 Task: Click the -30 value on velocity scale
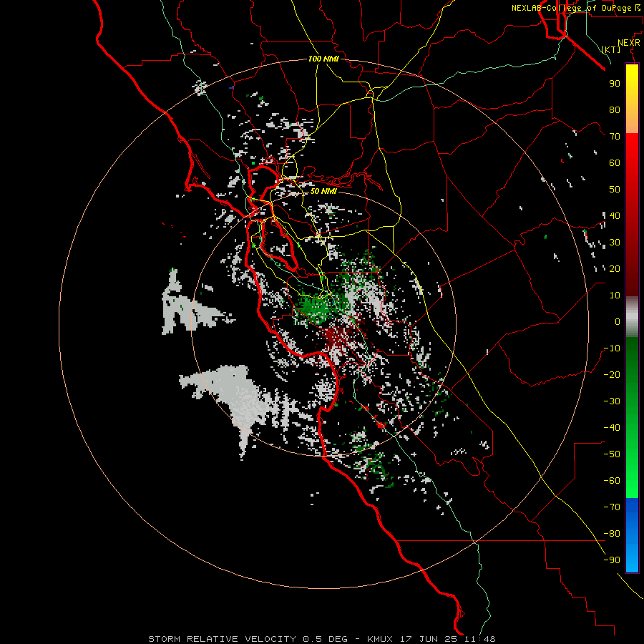pyautogui.click(x=612, y=401)
